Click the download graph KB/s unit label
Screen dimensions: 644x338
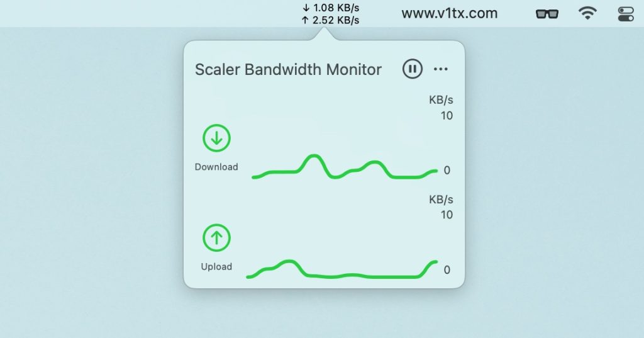[x=441, y=100]
